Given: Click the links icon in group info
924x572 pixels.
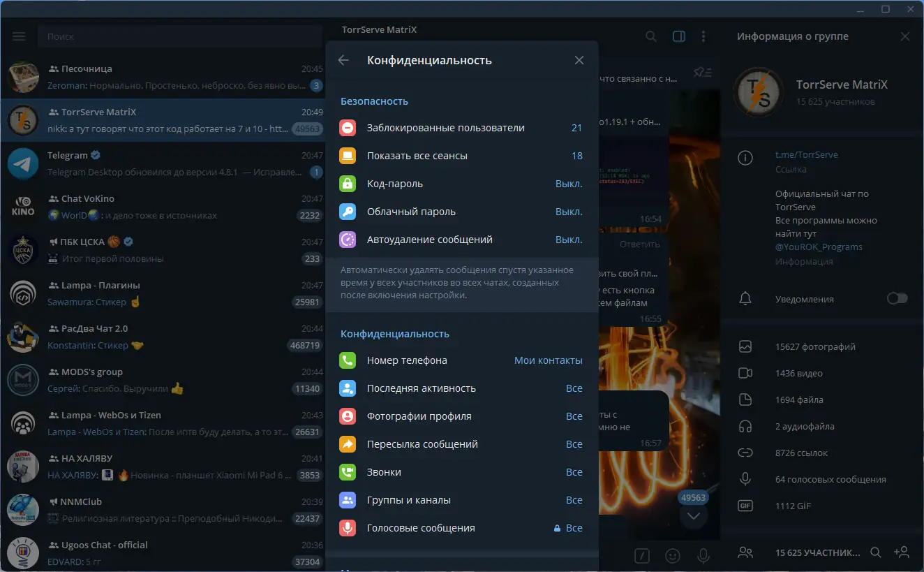Looking at the screenshot, I should pos(745,453).
